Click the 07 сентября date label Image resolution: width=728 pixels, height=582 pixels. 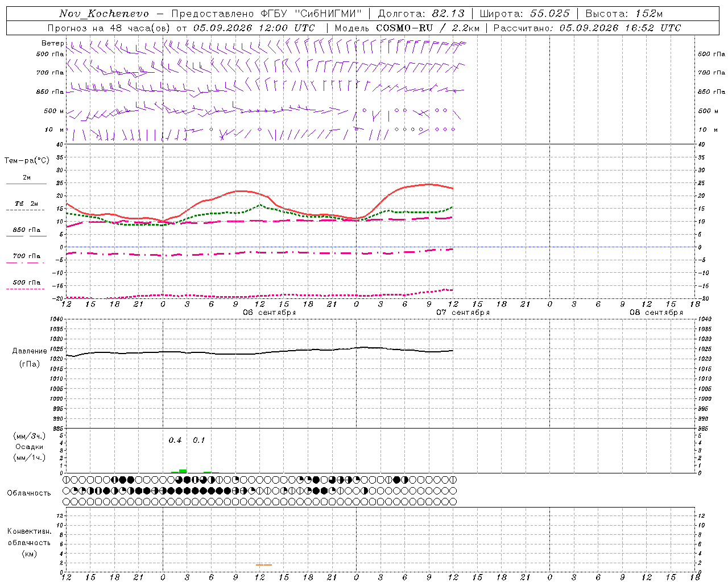coord(463,313)
